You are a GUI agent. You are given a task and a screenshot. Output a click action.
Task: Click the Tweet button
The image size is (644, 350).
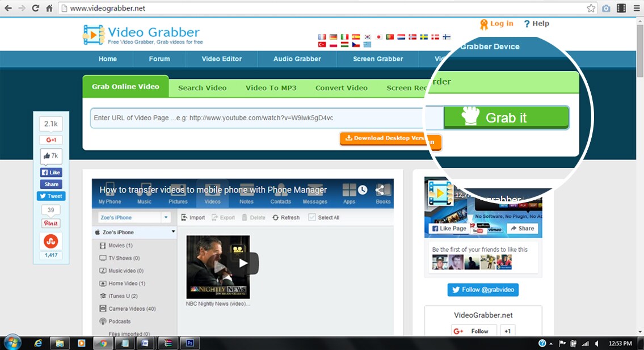51,196
